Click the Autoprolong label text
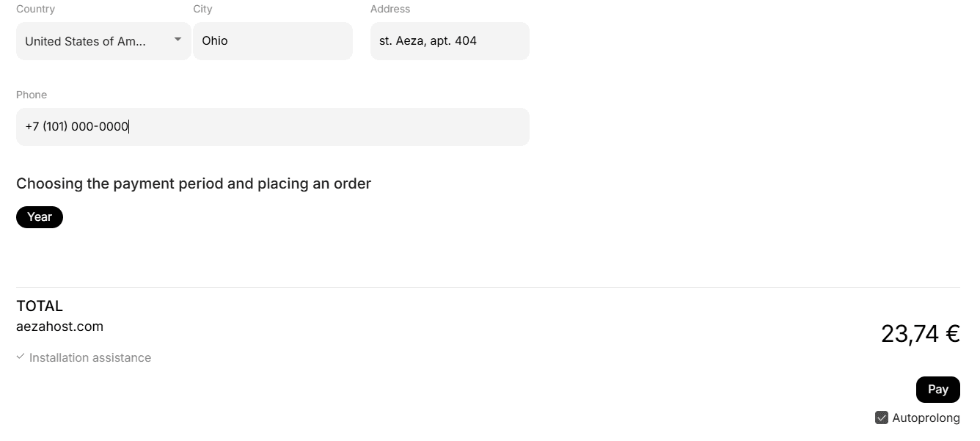Image resolution: width=980 pixels, height=441 pixels. 926,418
